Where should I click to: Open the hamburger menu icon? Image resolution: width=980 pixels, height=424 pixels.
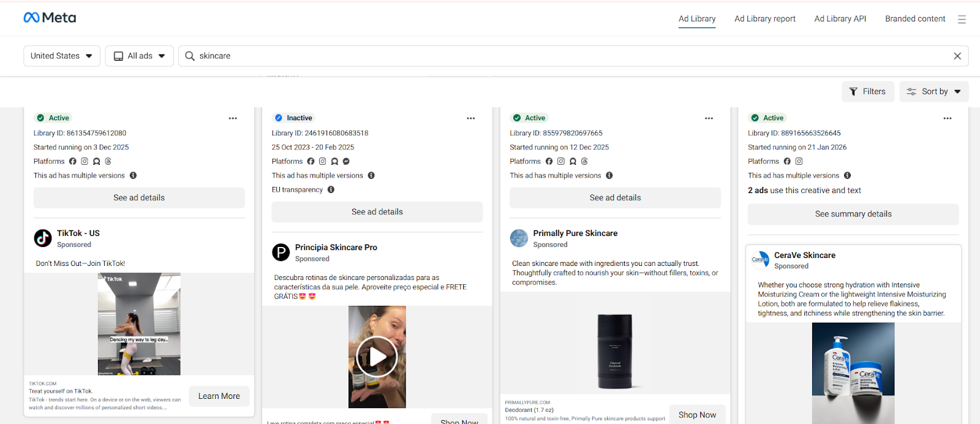(x=962, y=20)
